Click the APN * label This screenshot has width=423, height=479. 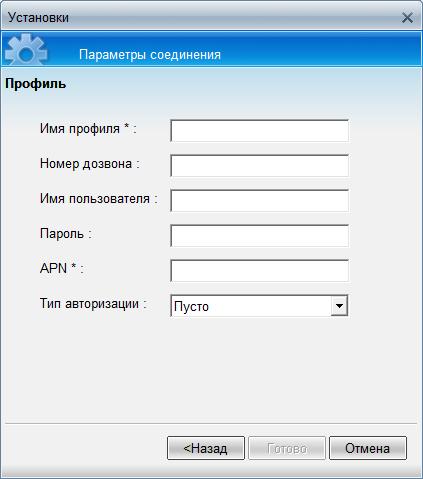click(x=62, y=268)
